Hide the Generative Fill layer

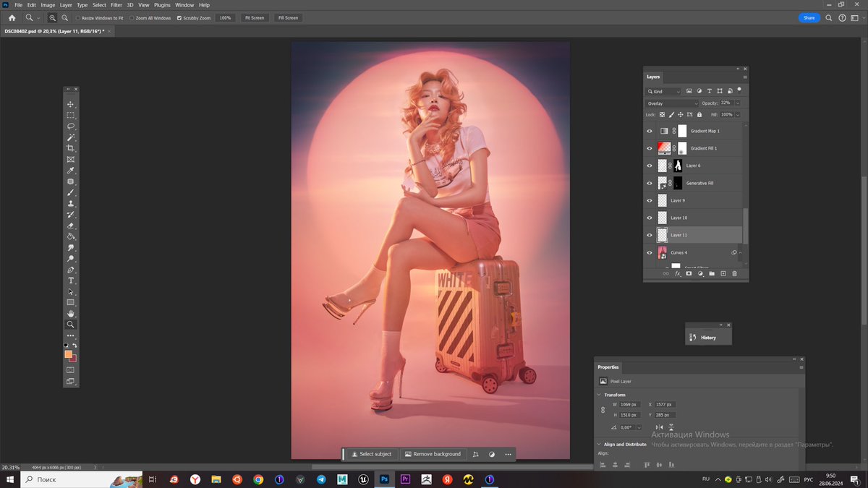coord(650,183)
